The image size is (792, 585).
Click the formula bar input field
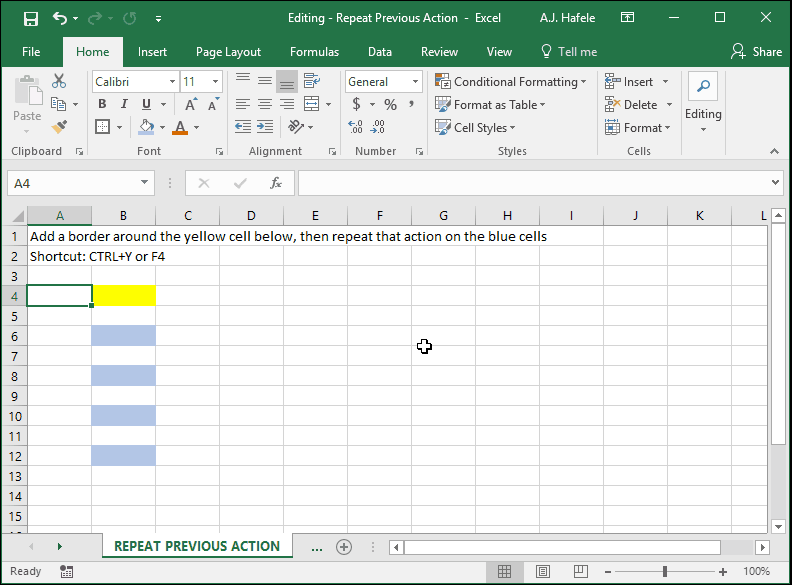click(x=533, y=183)
